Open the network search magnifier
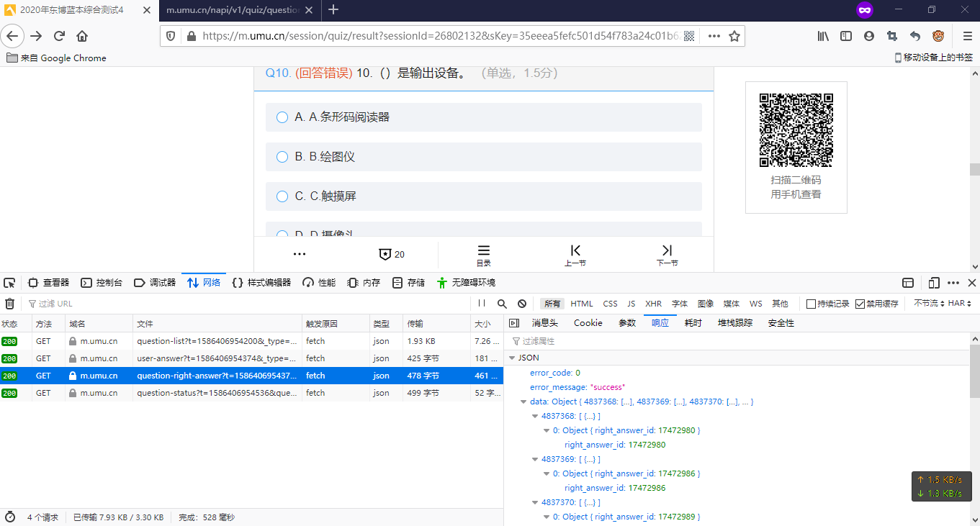The height and width of the screenshot is (526, 980). tap(502, 304)
